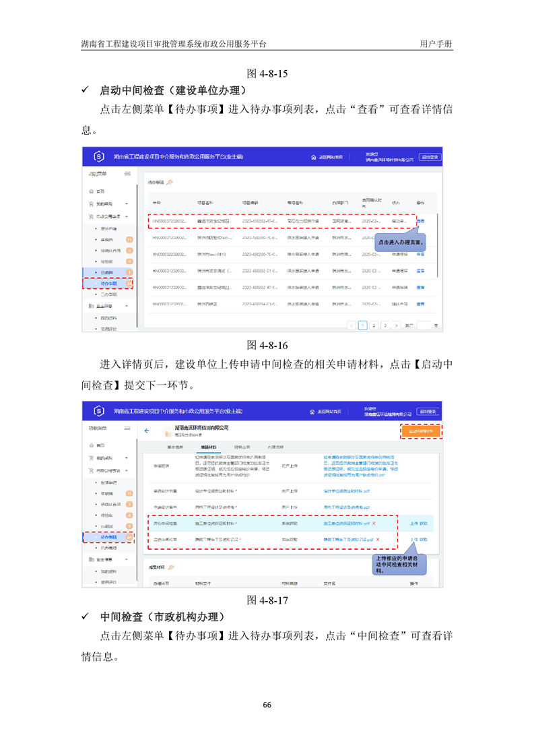Viewport: 534px width, 756px height.
Task: Collapse 业主信息 chevron in Figure 4-8-16 sidebar
Action: [127, 306]
